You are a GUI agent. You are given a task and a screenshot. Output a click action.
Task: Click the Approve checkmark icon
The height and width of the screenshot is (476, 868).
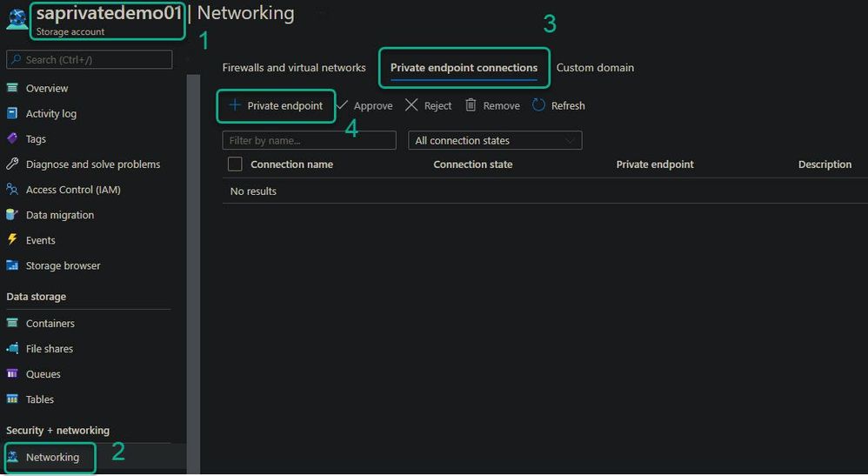342,105
